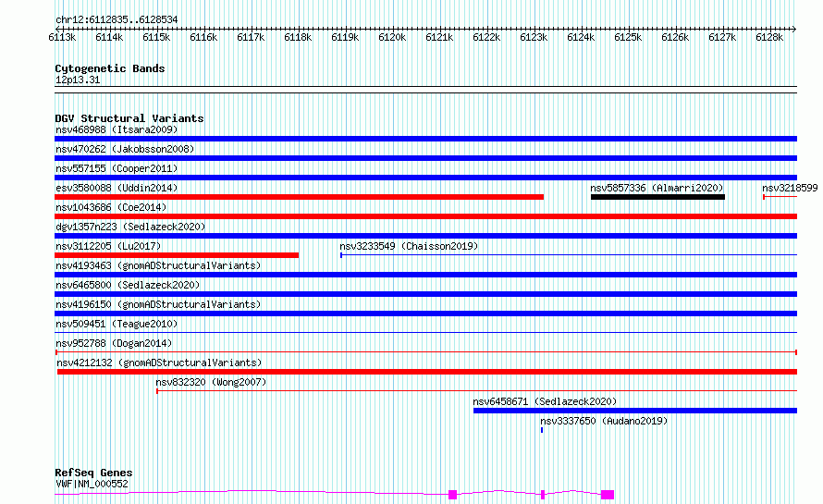Open the nsv832320 (Wong2007) label
Screen dimensions: 823x504
coord(211,382)
